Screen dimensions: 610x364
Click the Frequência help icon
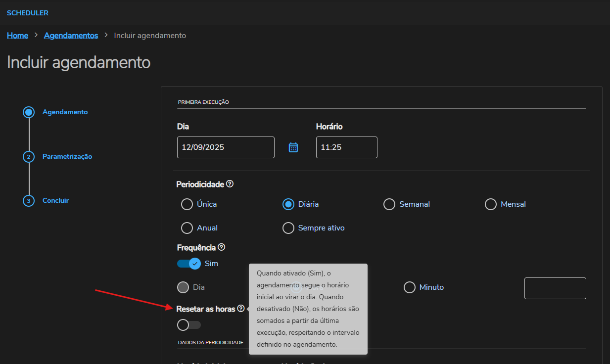221,247
